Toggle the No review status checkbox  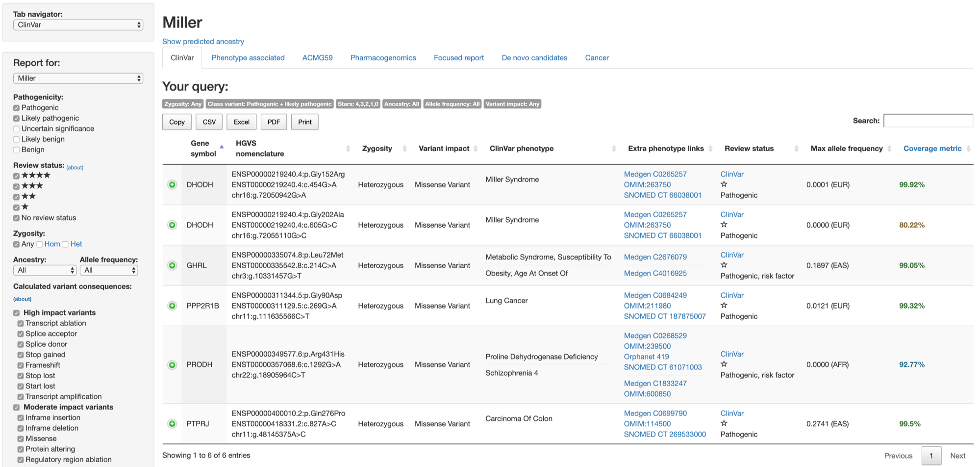(x=17, y=218)
